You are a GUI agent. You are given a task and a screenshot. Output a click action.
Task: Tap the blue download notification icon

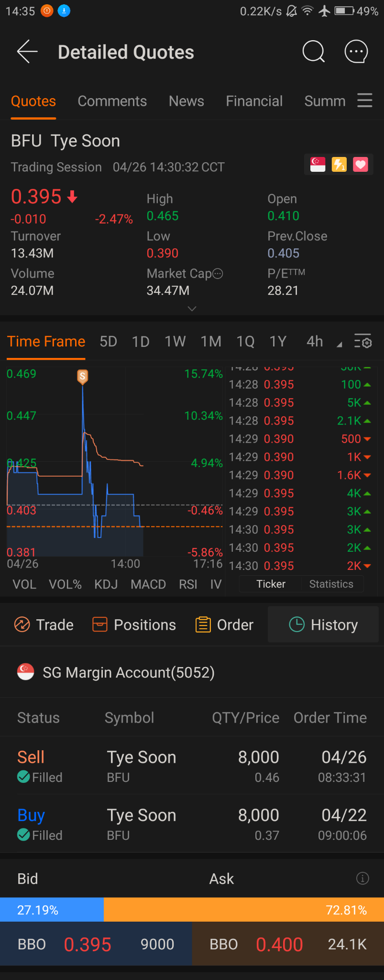(x=64, y=11)
